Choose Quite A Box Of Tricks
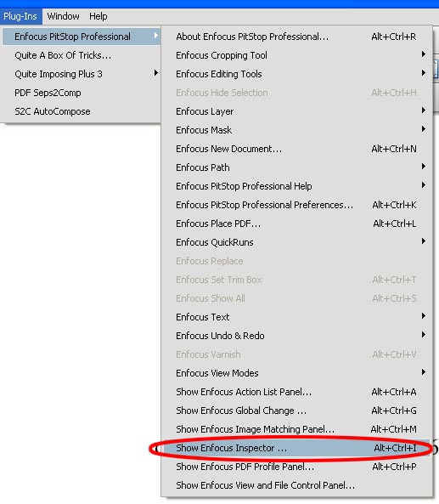This screenshot has width=439, height=504. pos(82,55)
